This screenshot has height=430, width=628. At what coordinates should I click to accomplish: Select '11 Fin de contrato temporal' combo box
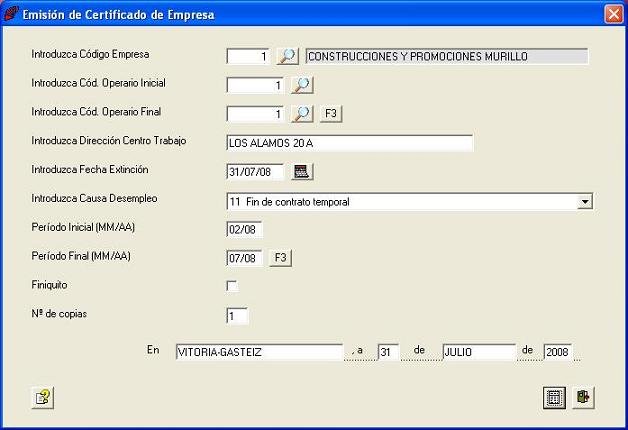[x=409, y=201]
